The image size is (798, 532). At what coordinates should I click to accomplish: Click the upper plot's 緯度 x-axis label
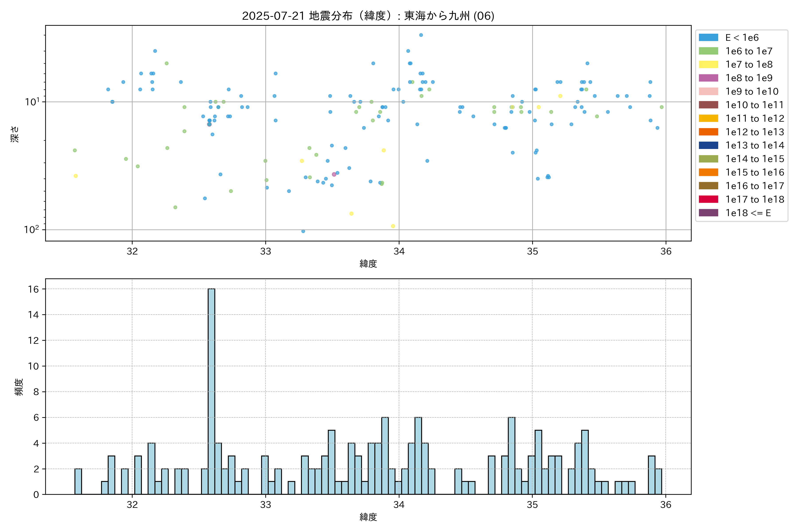(368, 264)
